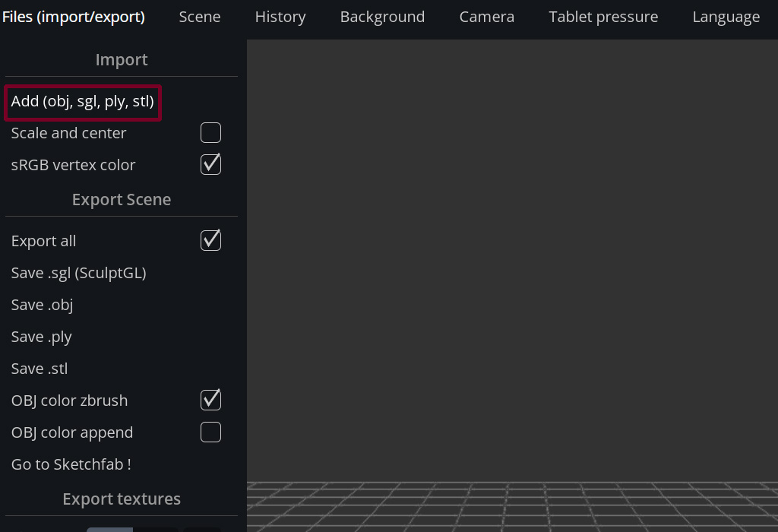Disable OBJ color zbrush option
The width and height of the screenshot is (778, 532).
[210, 401]
